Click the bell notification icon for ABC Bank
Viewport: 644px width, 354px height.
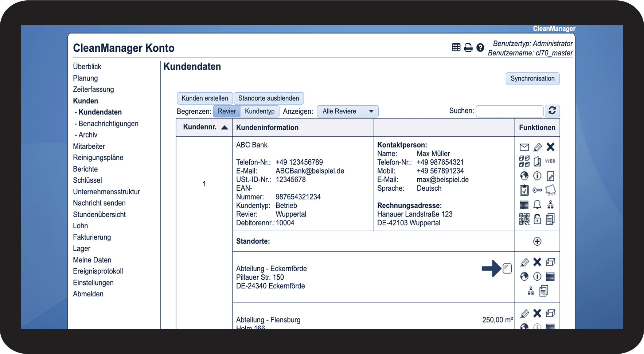pyautogui.click(x=537, y=205)
